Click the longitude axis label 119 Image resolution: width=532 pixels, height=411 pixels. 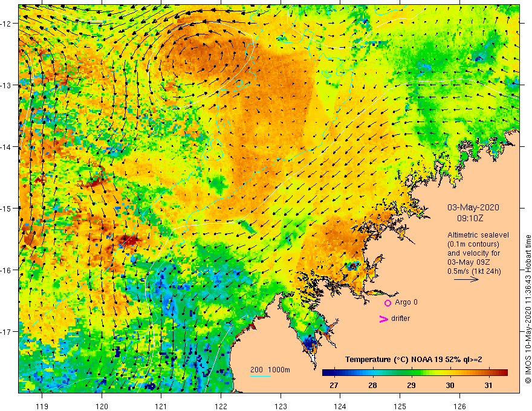pyautogui.click(x=42, y=406)
